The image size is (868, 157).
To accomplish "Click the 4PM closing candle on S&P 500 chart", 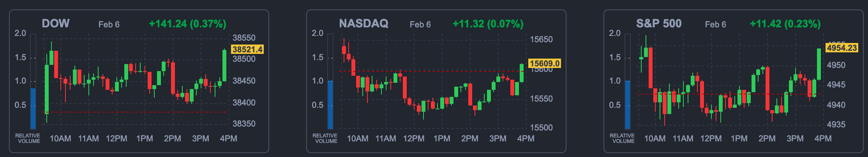I will 819,64.
